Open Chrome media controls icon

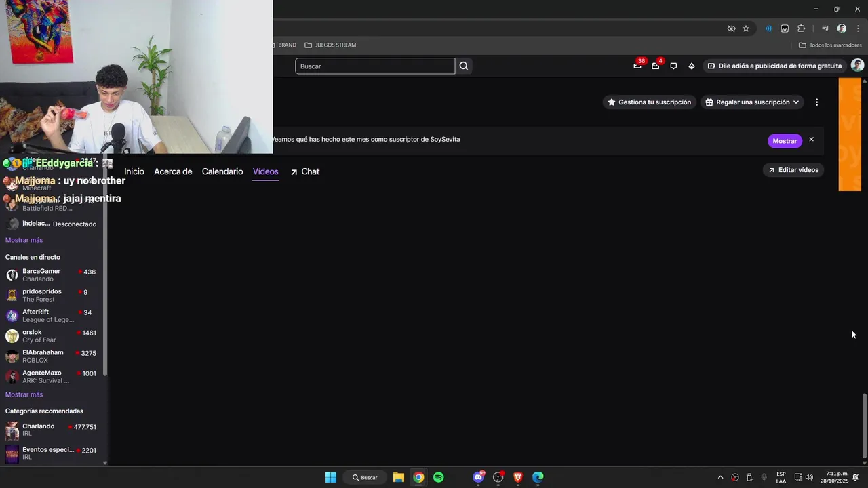pos(825,28)
